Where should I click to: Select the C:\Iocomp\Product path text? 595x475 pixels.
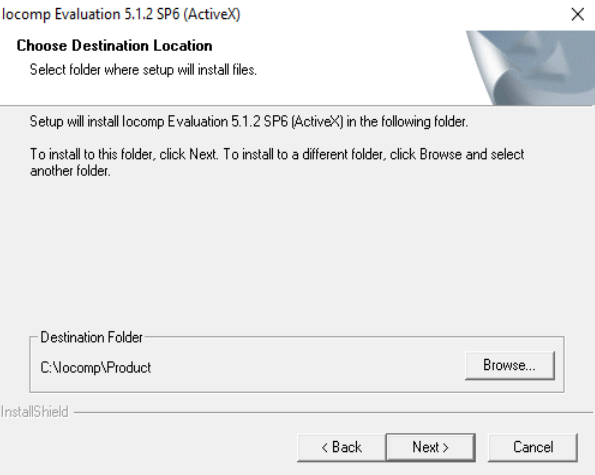pos(96,368)
